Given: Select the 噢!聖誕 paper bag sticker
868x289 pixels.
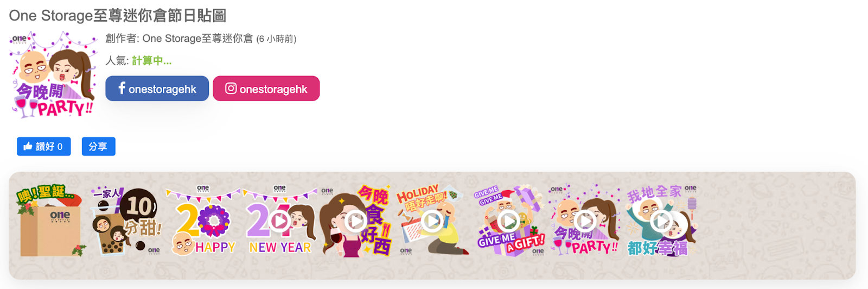Looking at the screenshot, I should click(51, 221).
